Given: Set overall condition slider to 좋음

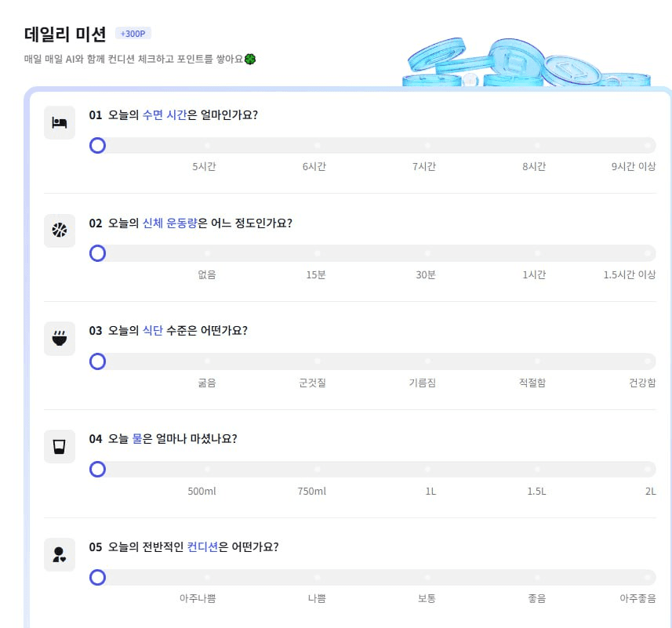Looking at the screenshot, I should pos(537,578).
